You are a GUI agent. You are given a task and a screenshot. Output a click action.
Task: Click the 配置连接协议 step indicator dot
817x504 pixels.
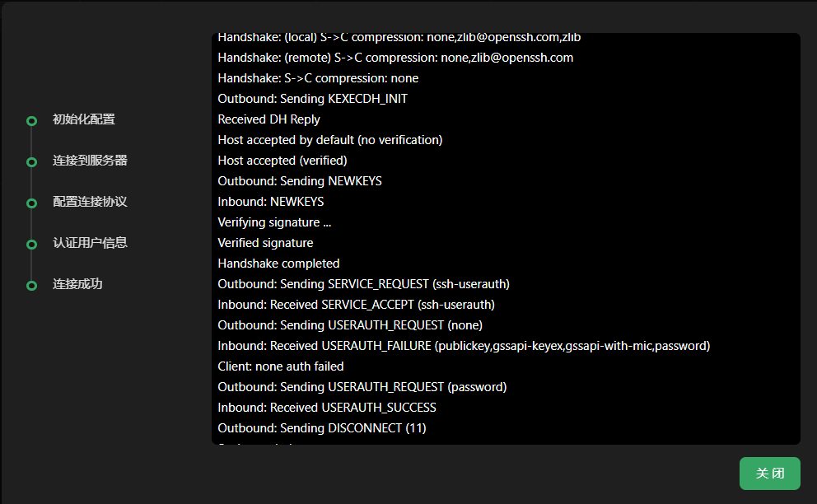(30, 203)
